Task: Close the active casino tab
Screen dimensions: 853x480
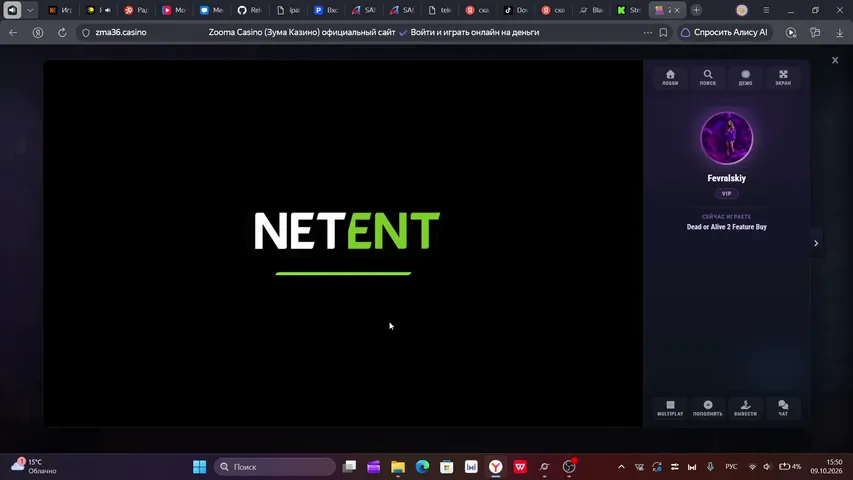Action: click(x=677, y=10)
